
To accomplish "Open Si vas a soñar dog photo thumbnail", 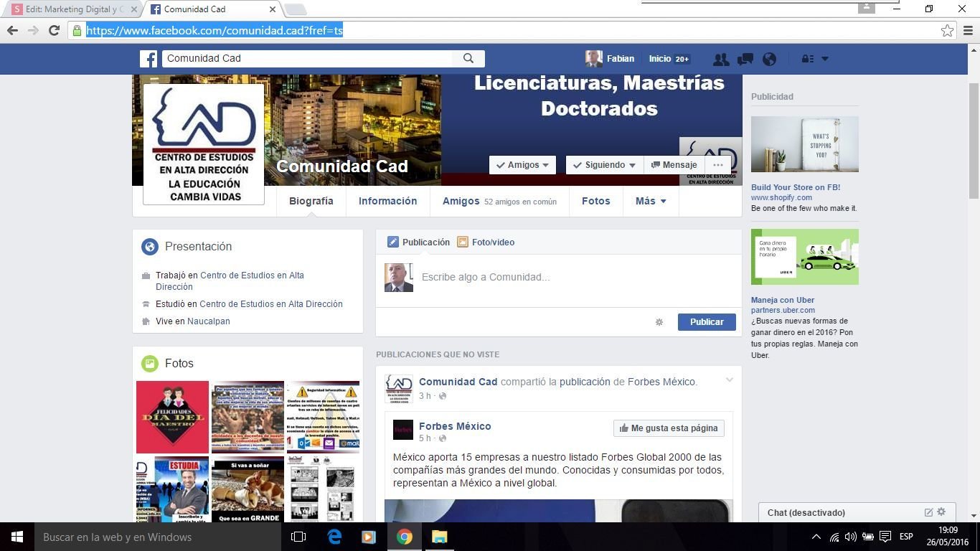I will coord(248,489).
